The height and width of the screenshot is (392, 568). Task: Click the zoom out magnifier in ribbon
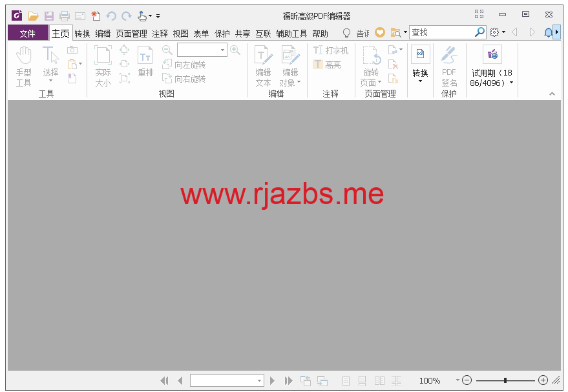click(x=167, y=50)
